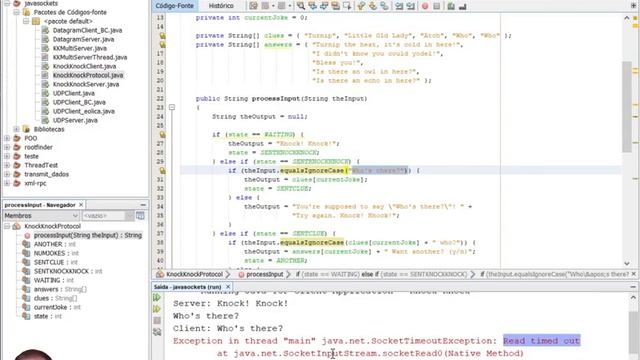The height and width of the screenshot is (360, 640).
Task: Expand the rootfinder project node
Action: 7,147
